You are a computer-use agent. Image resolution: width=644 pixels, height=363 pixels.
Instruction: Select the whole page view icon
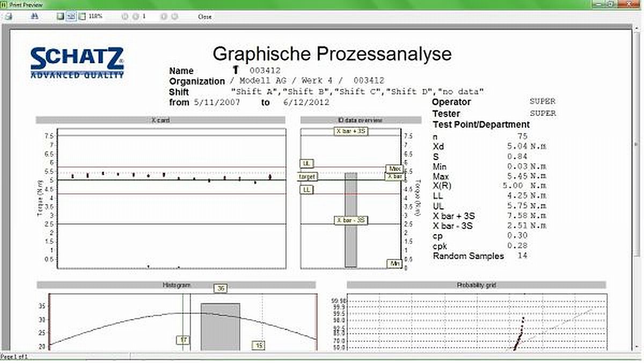click(61, 17)
